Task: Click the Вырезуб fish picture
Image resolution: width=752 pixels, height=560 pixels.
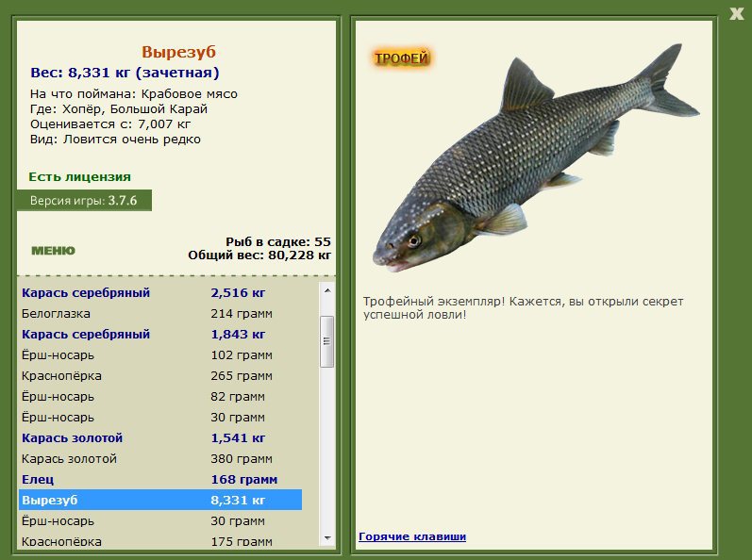Action: coord(536,158)
